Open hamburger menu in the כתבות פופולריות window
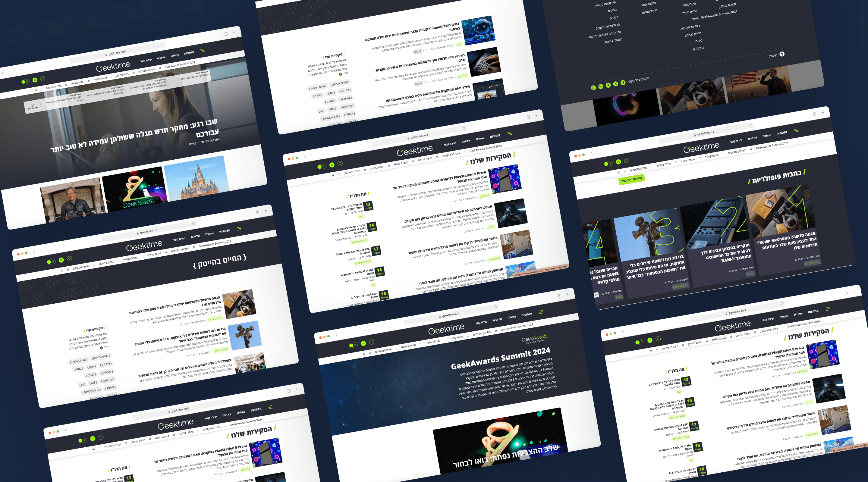 796,130
